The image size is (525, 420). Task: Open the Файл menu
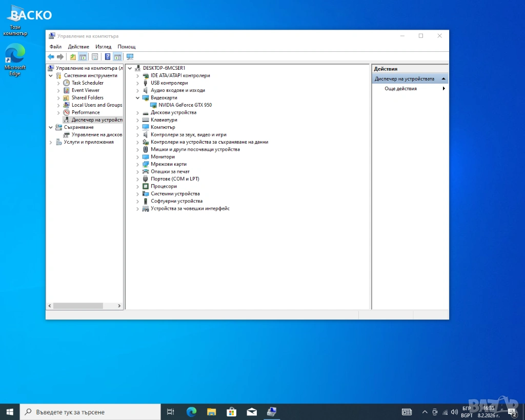tap(55, 47)
